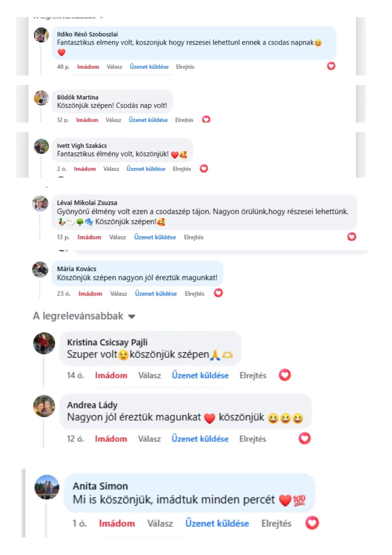Toggle Imádom reaction on Andrea Lády's comment

coord(111,439)
